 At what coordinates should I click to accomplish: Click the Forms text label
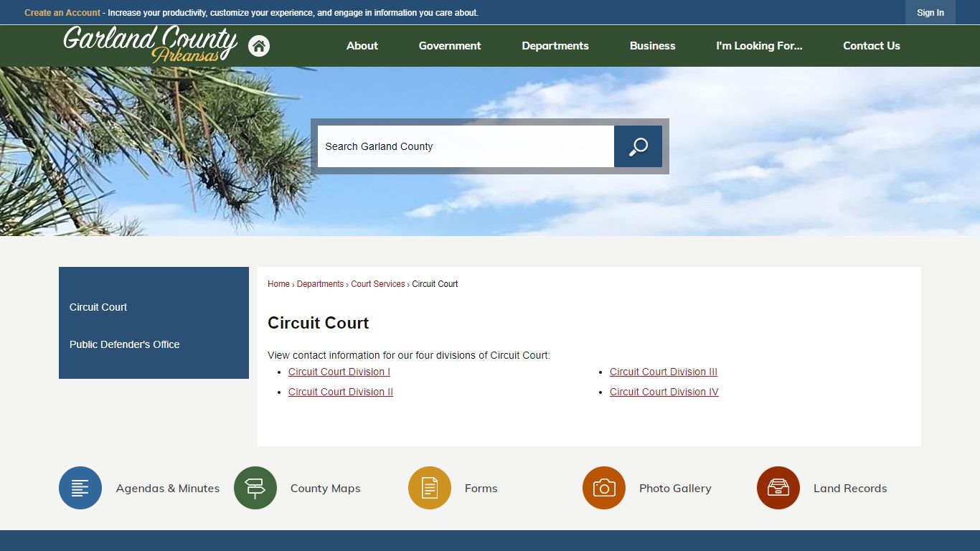click(481, 489)
